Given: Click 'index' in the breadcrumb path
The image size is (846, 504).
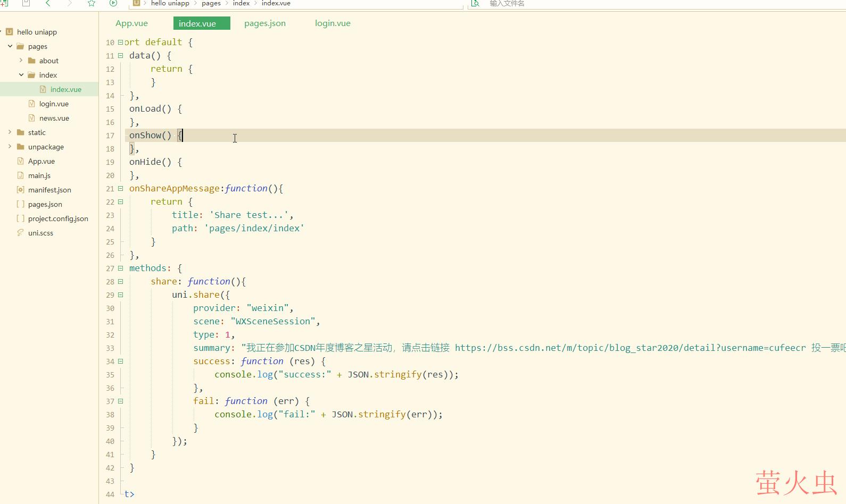Looking at the screenshot, I should [x=241, y=3].
